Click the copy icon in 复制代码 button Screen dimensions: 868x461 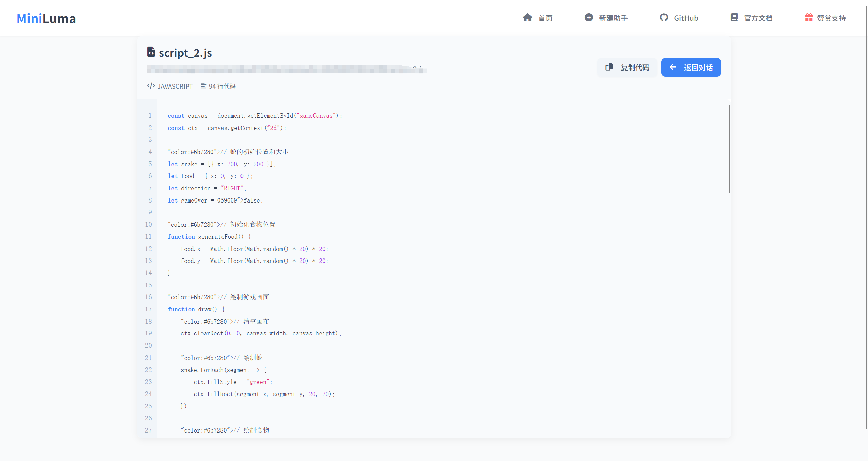click(x=609, y=67)
